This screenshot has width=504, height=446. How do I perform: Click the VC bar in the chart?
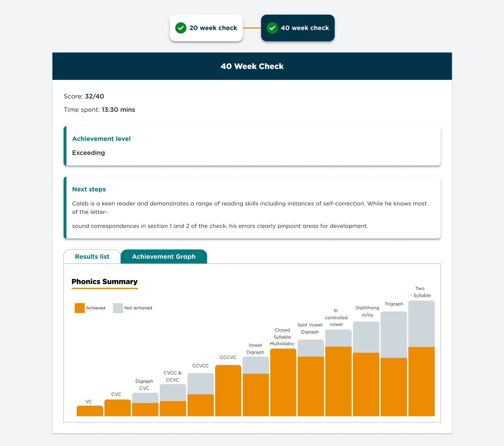(90, 411)
